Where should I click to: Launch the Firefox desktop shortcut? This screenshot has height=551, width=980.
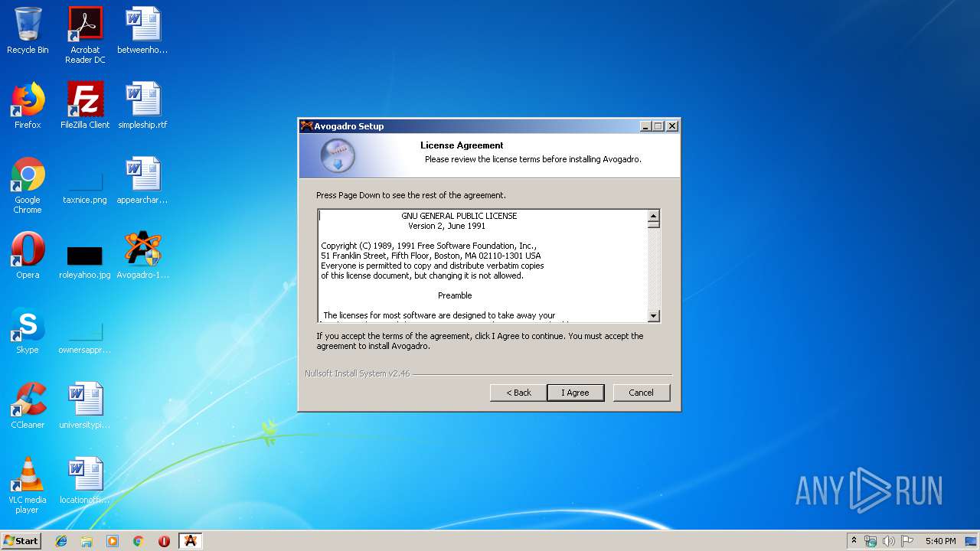(x=28, y=106)
